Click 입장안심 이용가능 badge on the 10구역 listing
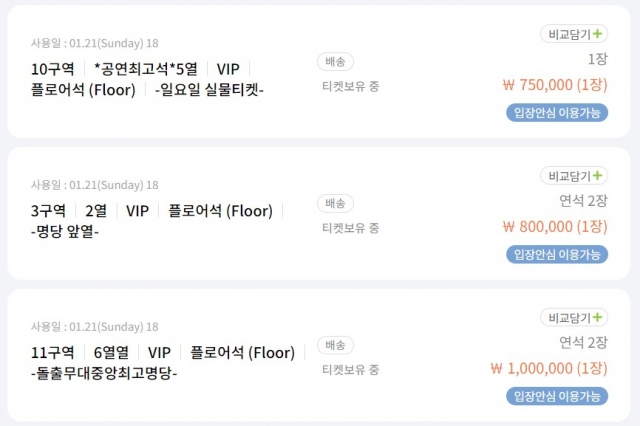 tap(557, 113)
